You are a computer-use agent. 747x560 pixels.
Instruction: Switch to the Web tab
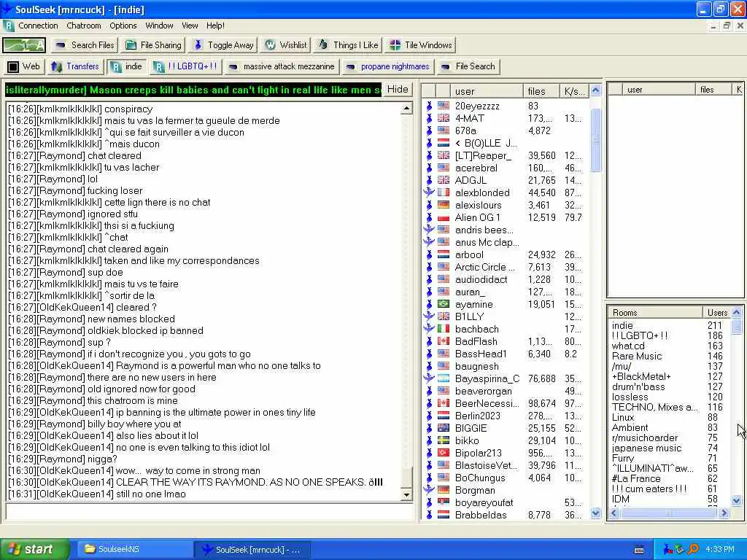(24, 66)
